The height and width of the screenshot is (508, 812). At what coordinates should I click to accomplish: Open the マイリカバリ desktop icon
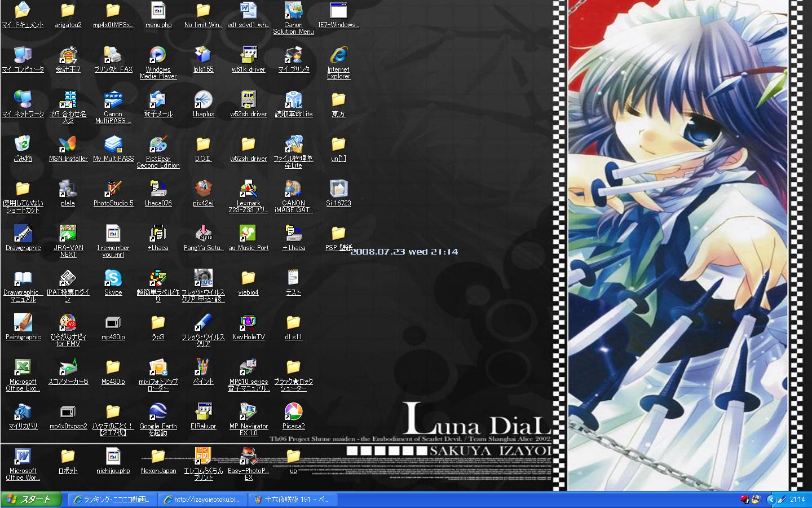pyautogui.click(x=23, y=411)
